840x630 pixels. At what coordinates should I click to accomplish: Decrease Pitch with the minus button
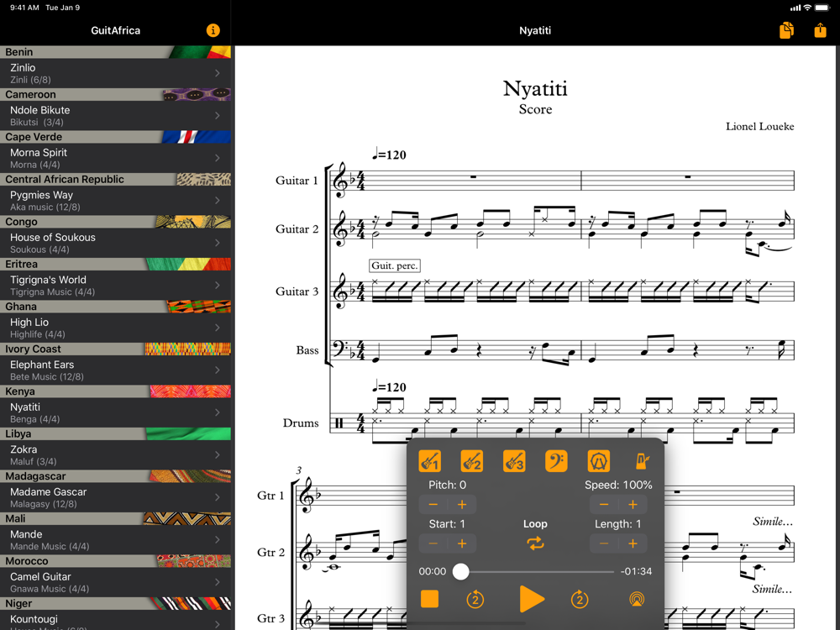pos(433,504)
